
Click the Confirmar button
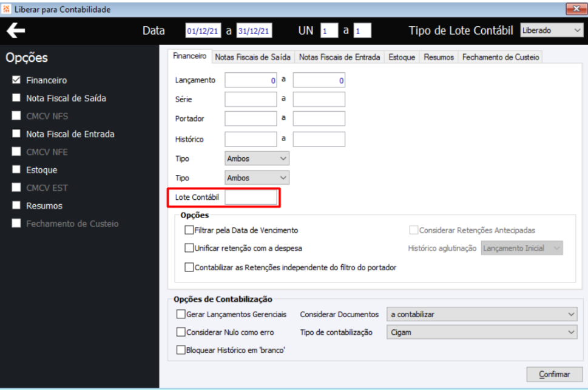(x=555, y=374)
